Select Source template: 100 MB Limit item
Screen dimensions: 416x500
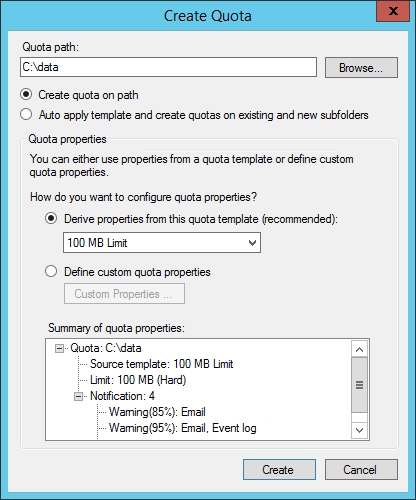161,364
